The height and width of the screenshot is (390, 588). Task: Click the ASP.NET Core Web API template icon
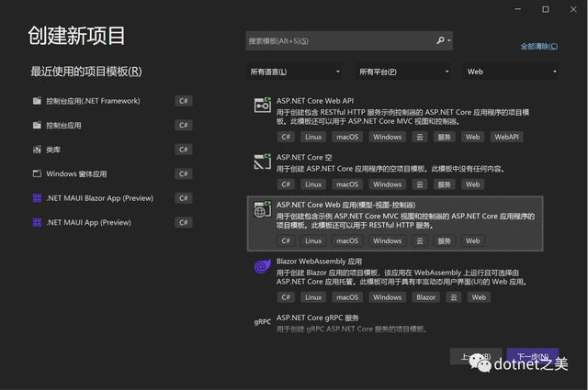click(x=263, y=106)
